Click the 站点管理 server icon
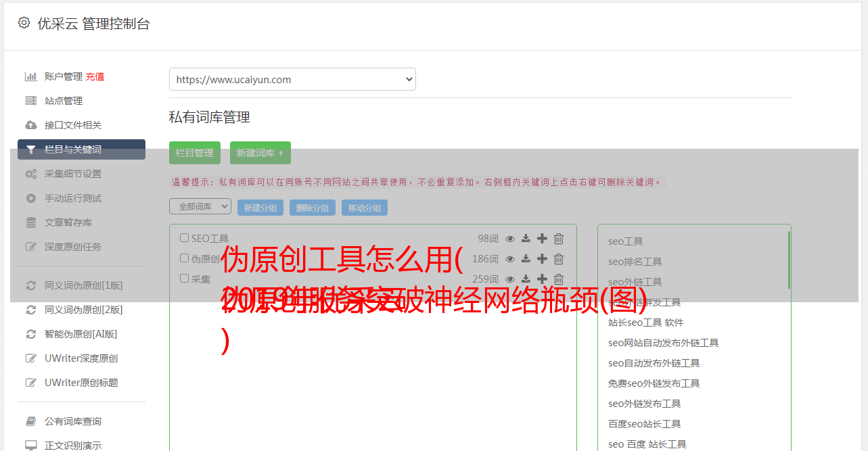 click(31, 101)
